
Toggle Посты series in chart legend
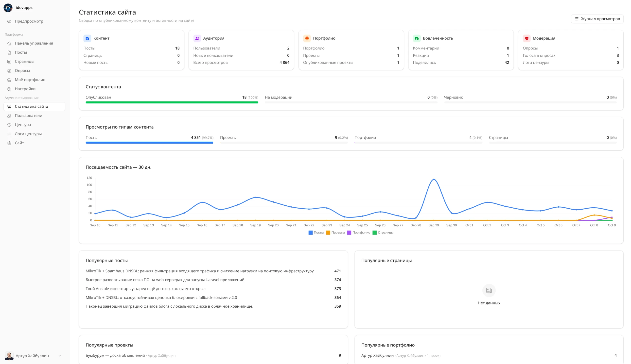click(x=316, y=232)
